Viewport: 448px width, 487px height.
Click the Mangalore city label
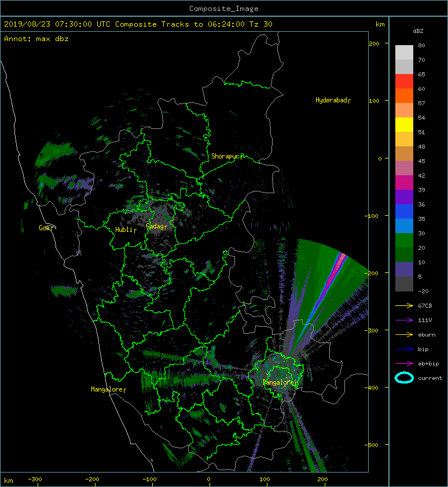108,389
